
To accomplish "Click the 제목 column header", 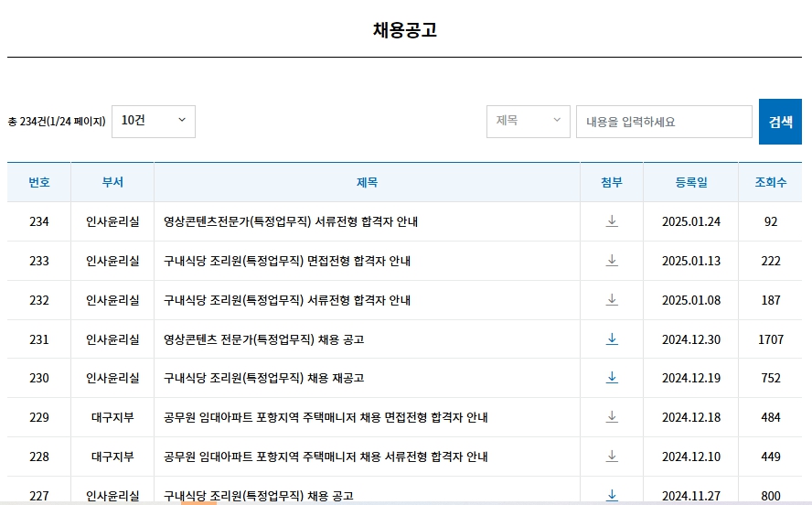I will tap(367, 182).
